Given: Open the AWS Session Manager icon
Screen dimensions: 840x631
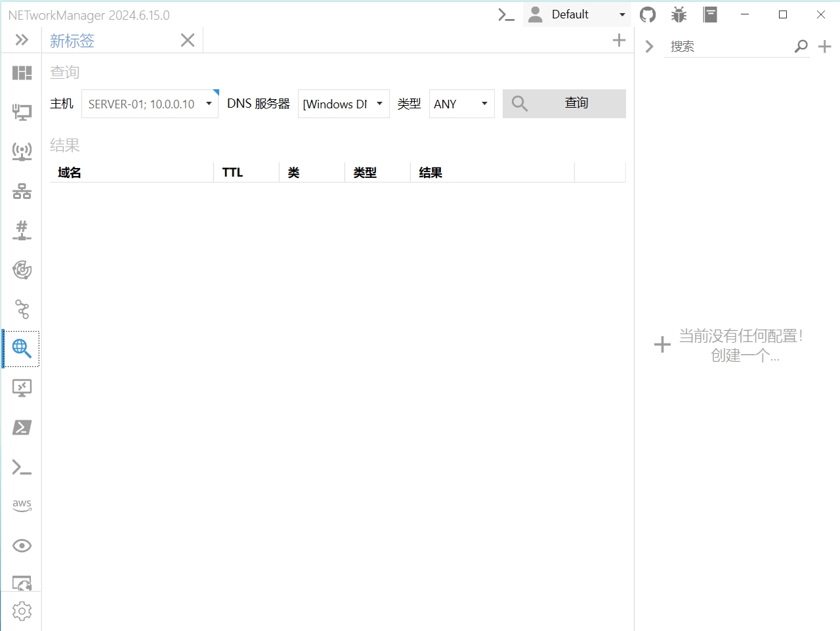Looking at the screenshot, I should (x=22, y=506).
